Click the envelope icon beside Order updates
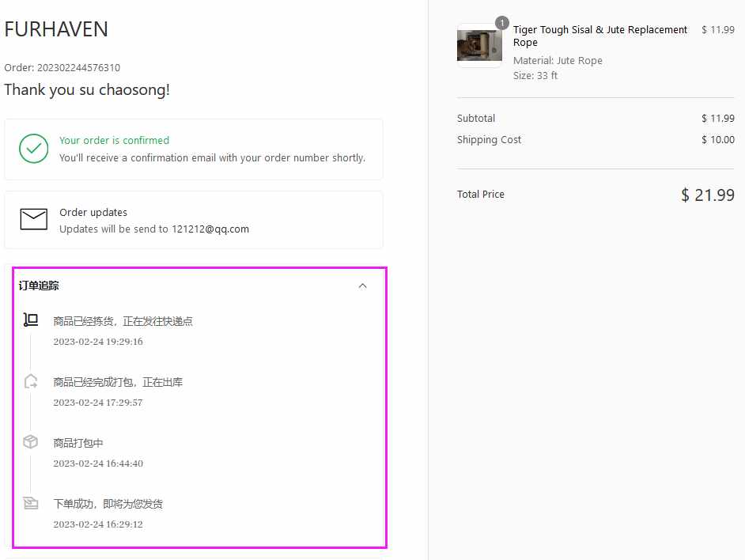Viewport: 745px width, 560px height. (34, 219)
